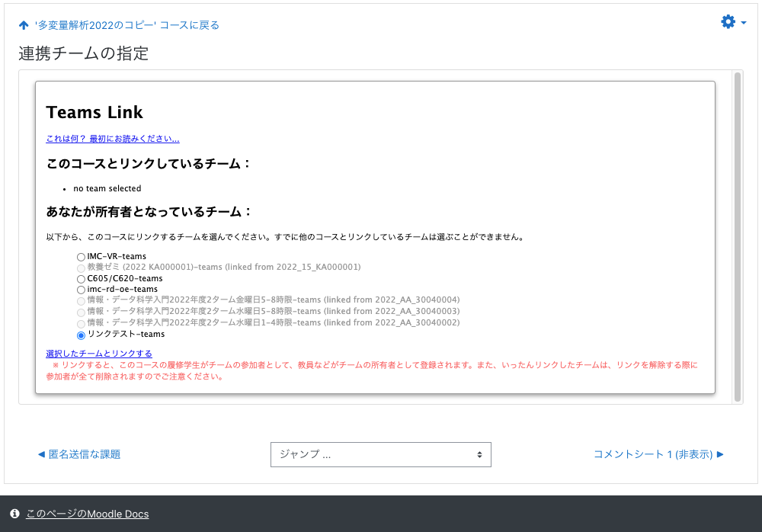Click the 金曜日5-8時限 teams radio button
This screenshot has height=532, width=762.
pos(81,301)
